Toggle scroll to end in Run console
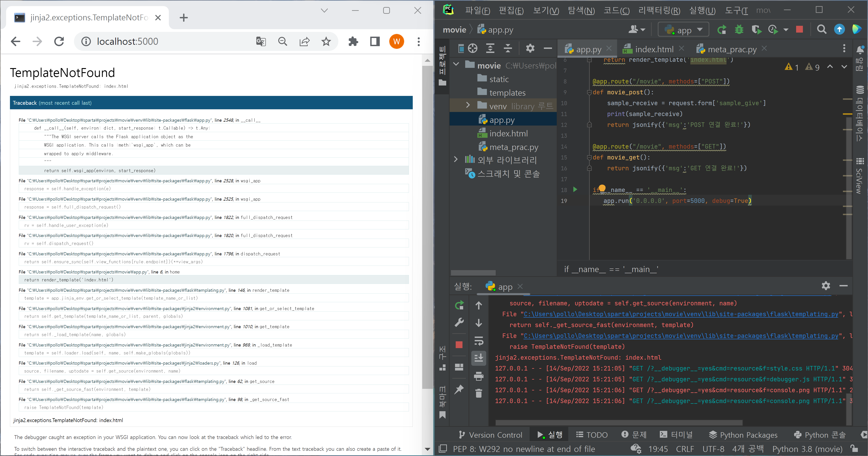Viewport: 868px width, 456px height. pos(479,358)
